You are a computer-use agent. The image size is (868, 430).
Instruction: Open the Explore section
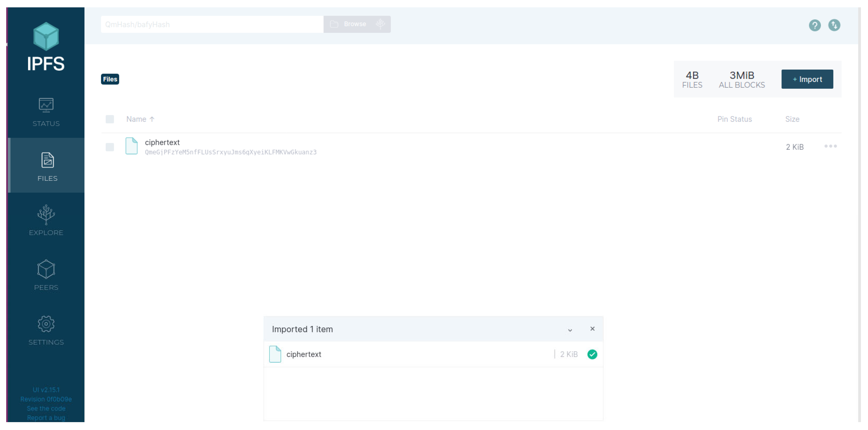46,221
